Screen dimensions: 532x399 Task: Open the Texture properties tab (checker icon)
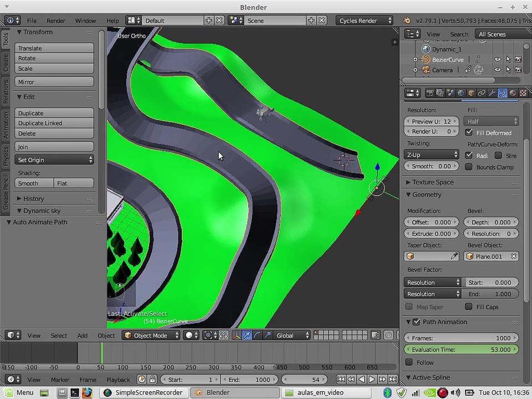point(523,93)
